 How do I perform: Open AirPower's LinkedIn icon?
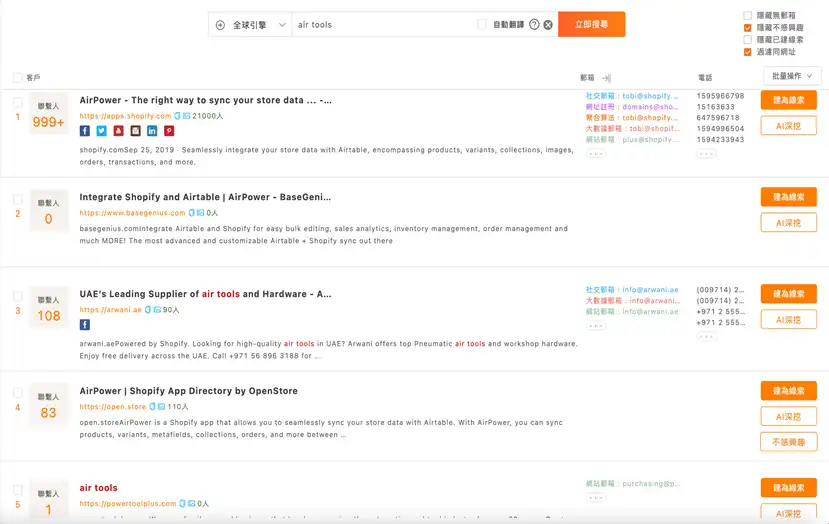click(x=152, y=131)
